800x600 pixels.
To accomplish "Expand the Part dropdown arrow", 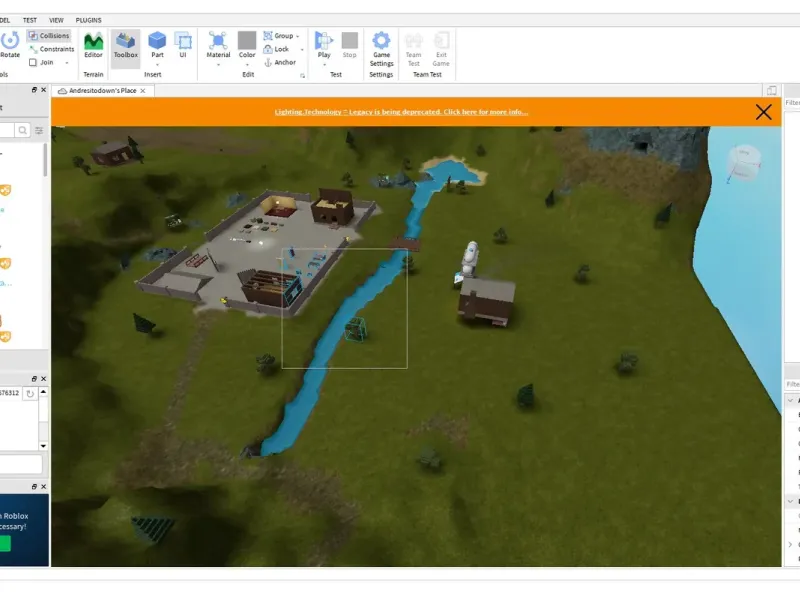I will pyautogui.click(x=157, y=65).
